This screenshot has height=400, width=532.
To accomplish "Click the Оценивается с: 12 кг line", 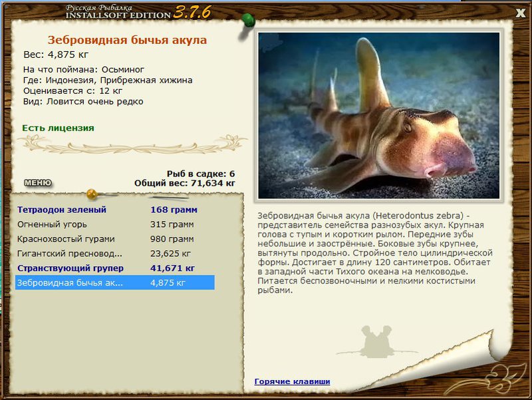I will pyautogui.click(x=73, y=91).
